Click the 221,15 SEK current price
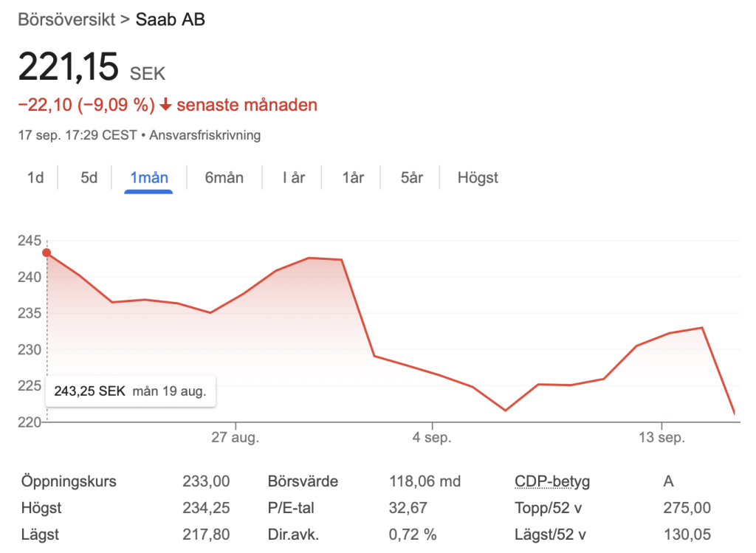This screenshot has width=756, height=553. (x=68, y=68)
